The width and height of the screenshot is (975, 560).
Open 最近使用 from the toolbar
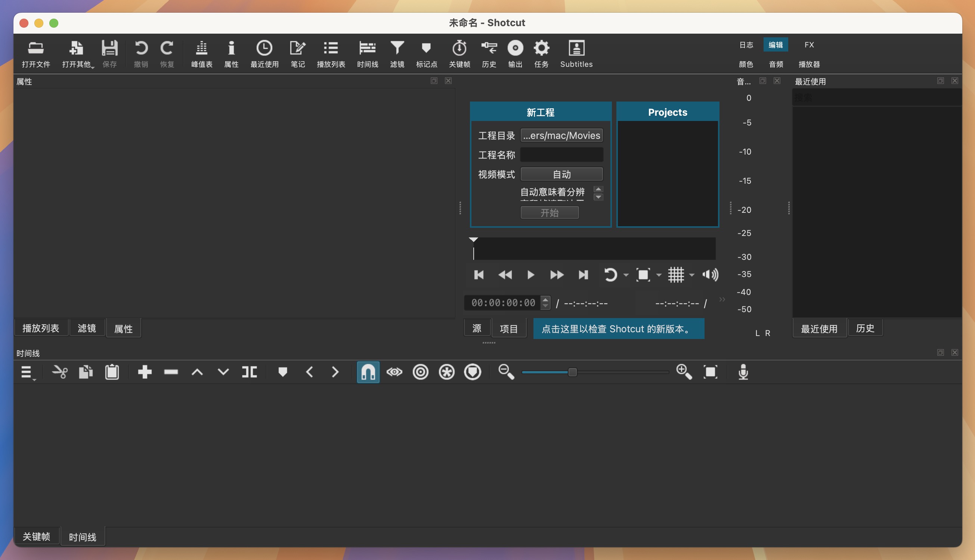tap(264, 54)
